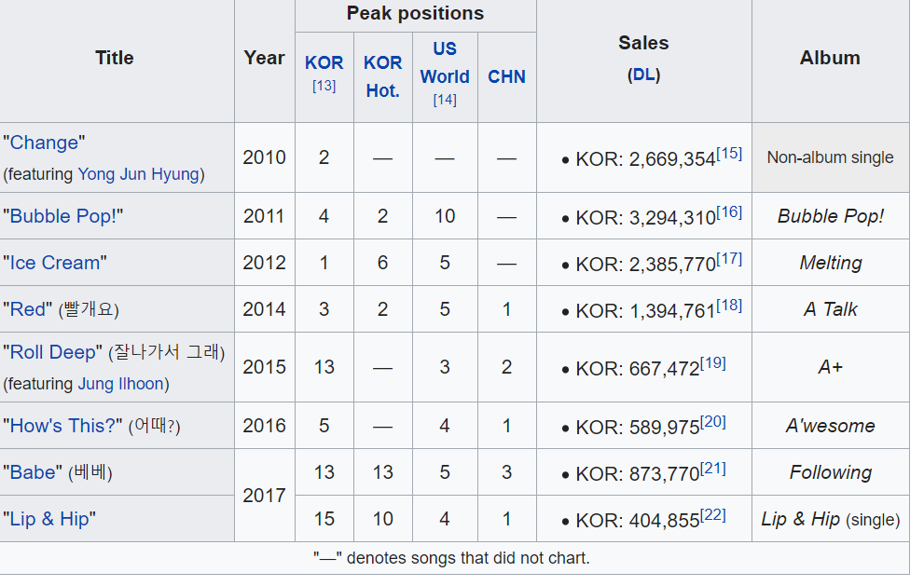Screen dimensions: 924x586
Task: Click the year 2017 cell
Action: click(x=265, y=496)
